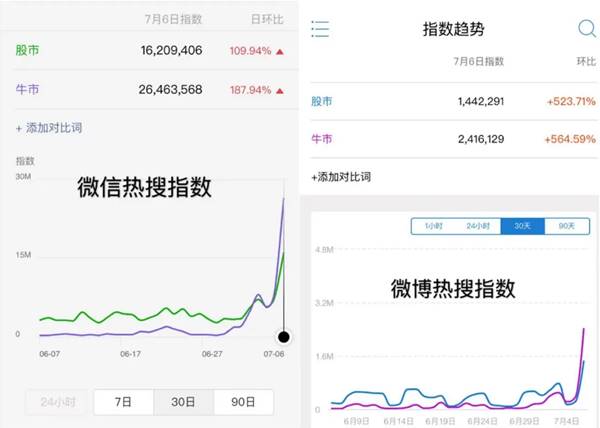
Task: Click the 7月4日 axis label
Action: (566, 421)
